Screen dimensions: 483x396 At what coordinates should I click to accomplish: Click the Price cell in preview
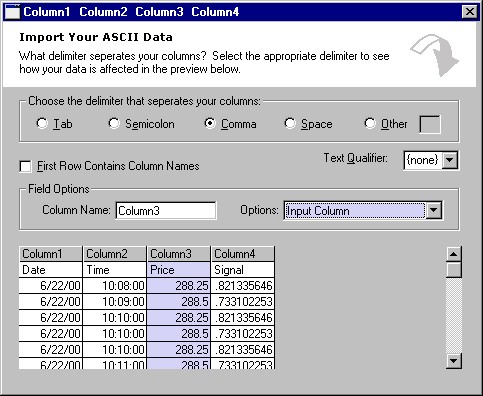tap(179, 270)
